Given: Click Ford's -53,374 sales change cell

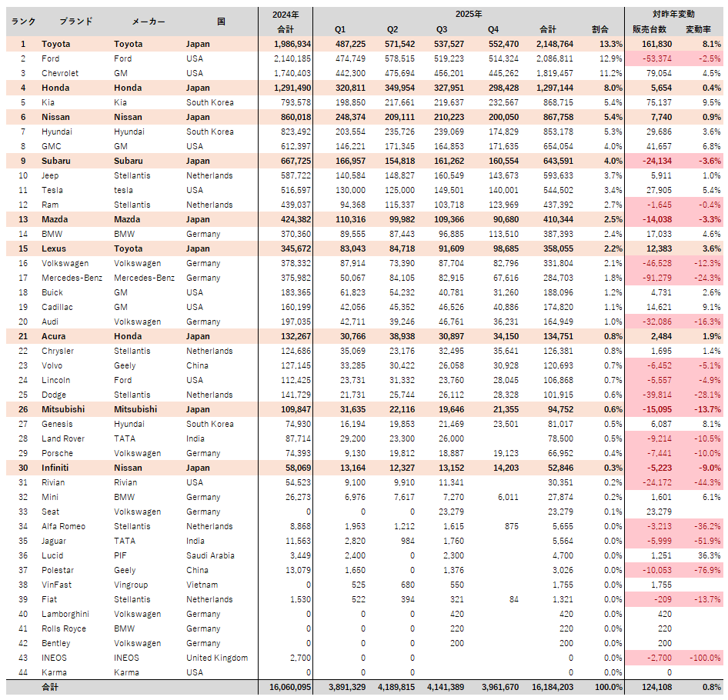Looking at the screenshot, I should (650, 58).
